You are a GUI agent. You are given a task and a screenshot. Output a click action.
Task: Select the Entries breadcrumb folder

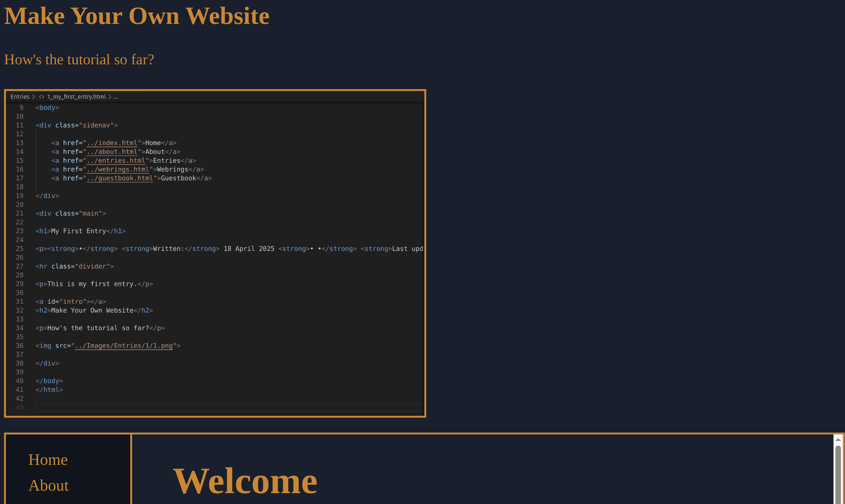coord(20,97)
